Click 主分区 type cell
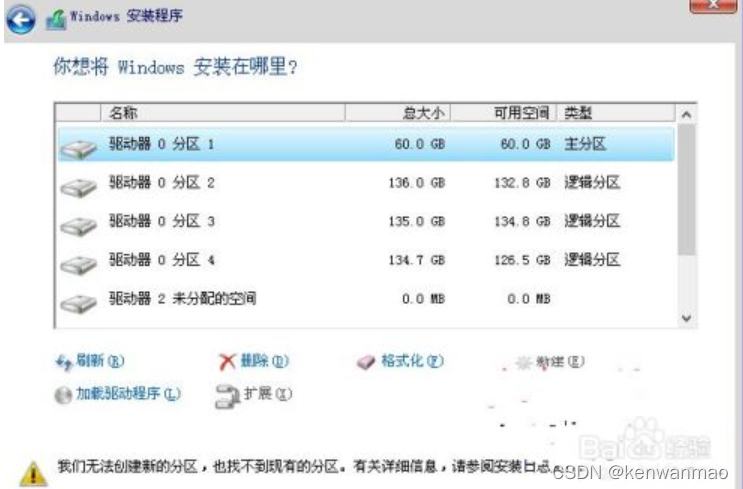The width and height of the screenshot is (743, 489). [585, 144]
